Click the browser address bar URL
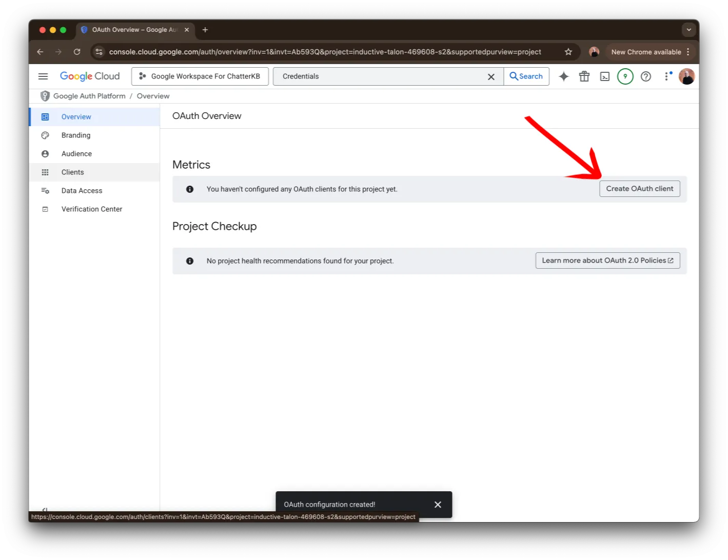This screenshot has height=560, width=728. point(325,52)
